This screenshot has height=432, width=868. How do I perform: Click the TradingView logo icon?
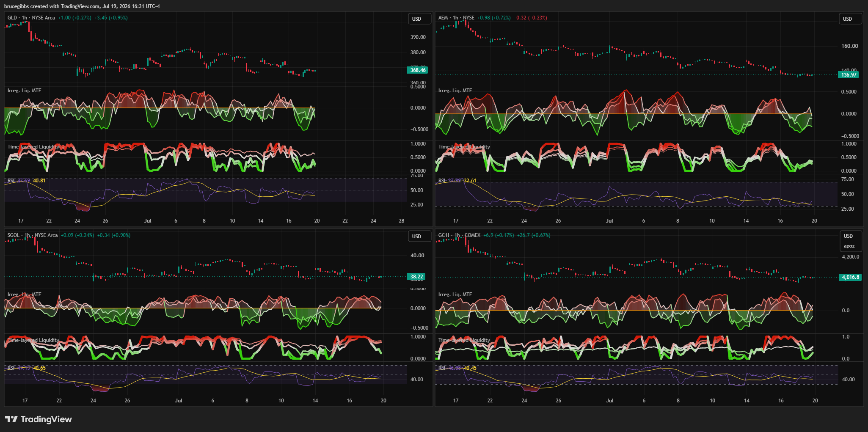(11, 419)
